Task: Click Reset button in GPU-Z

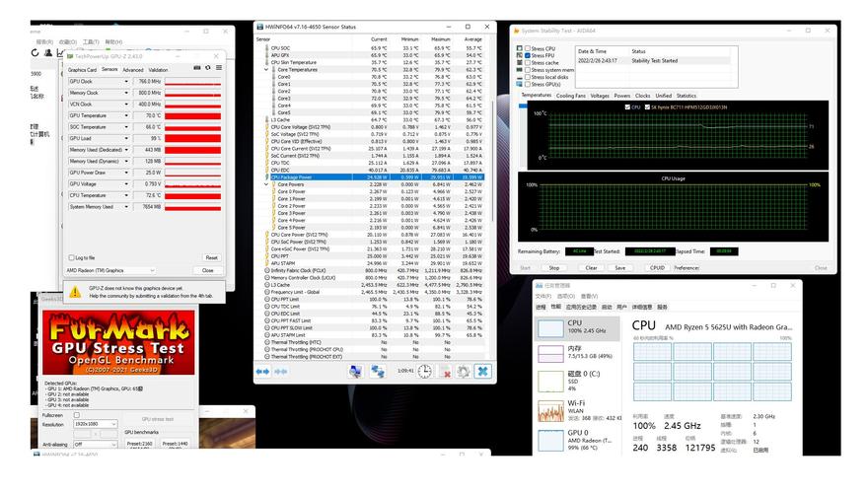Action: click(x=211, y=258)
